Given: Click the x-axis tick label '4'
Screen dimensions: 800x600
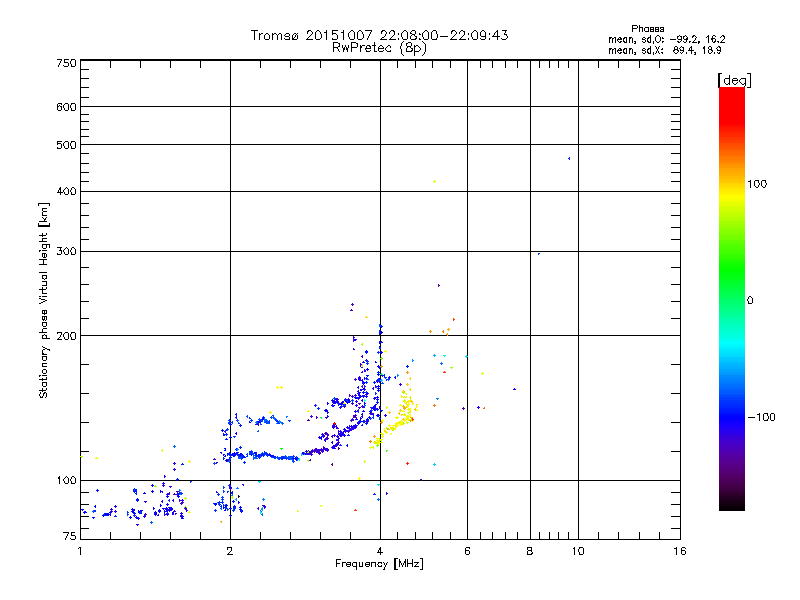Looking at the screenshot, I should (x=380, y=551).
